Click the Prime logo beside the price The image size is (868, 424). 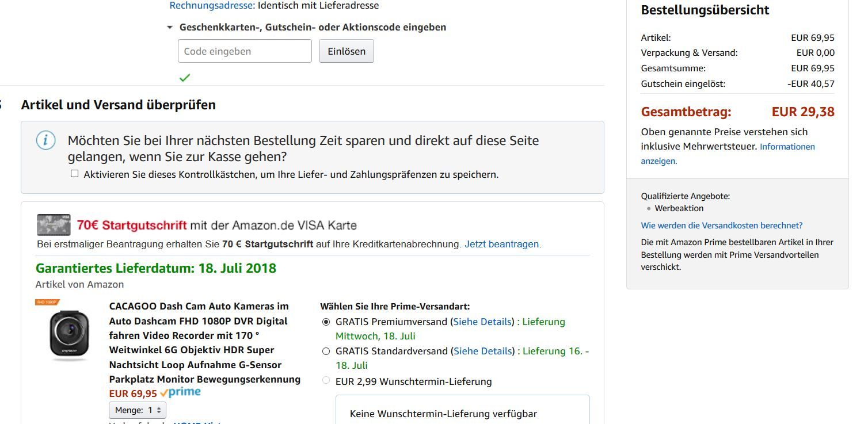[x=181, y=392]
